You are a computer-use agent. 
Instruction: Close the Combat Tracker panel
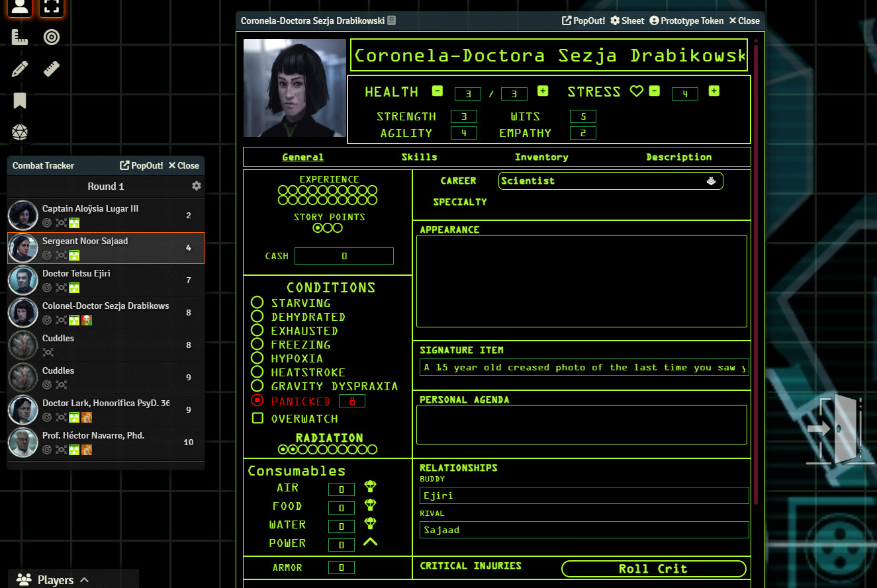(183, 165)
